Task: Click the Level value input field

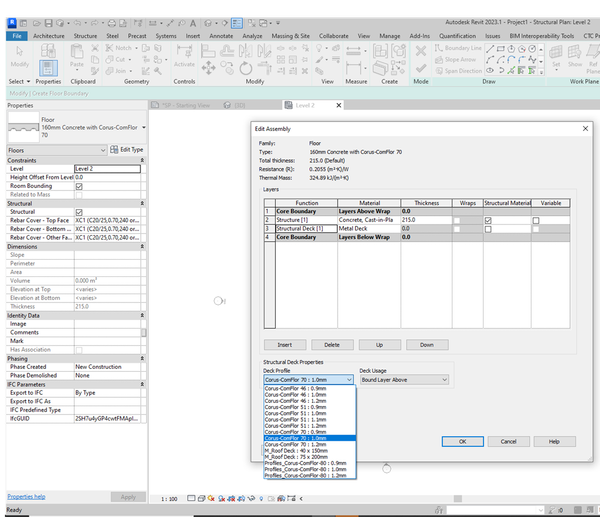Action: pyautogui.click(x=107, y=169)
